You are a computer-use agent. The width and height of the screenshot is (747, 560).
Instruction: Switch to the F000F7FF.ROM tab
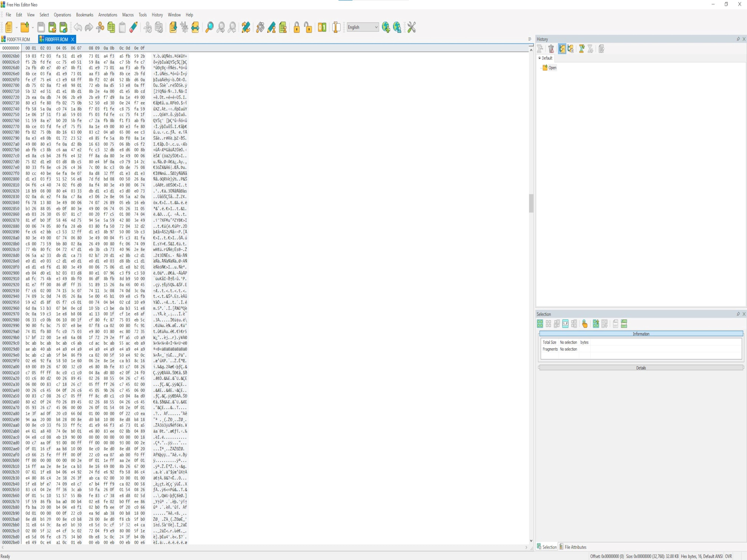(x=19, y=39)
